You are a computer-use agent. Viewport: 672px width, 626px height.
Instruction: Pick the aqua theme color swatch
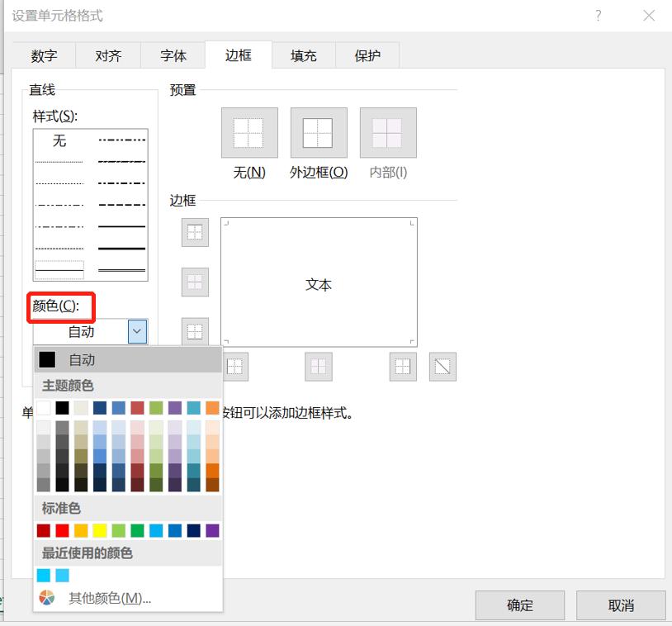point(194,408)
